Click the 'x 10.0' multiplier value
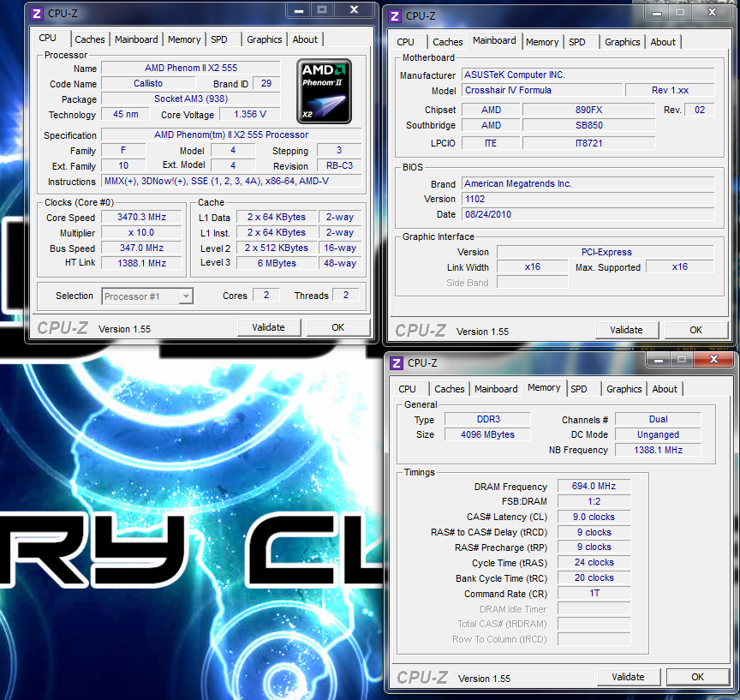This screenshot has height=700, width=740. coord(141,233)
